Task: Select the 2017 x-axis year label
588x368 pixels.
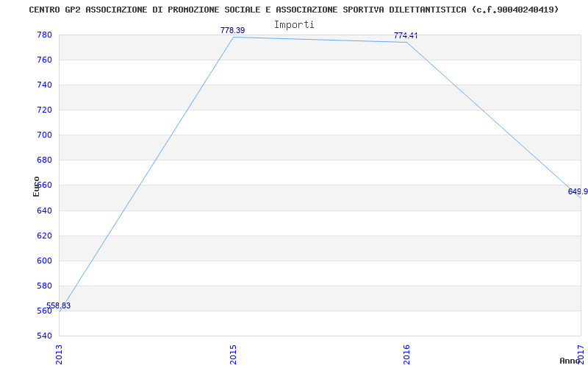Action: (581, 355)
